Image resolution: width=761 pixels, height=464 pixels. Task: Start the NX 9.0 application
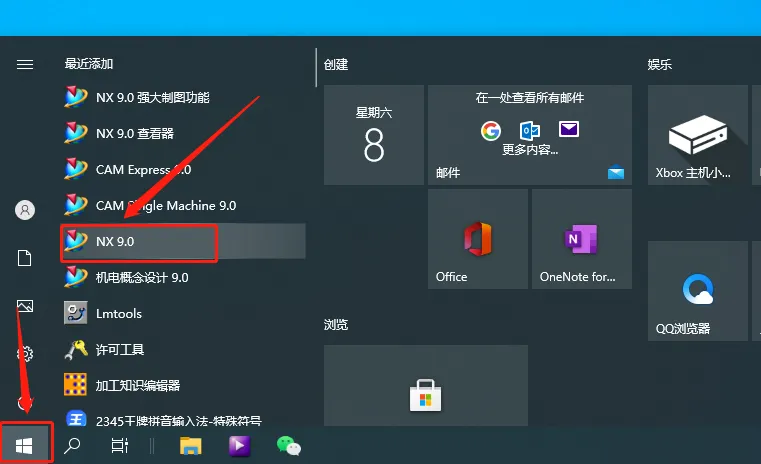(182, 241)
